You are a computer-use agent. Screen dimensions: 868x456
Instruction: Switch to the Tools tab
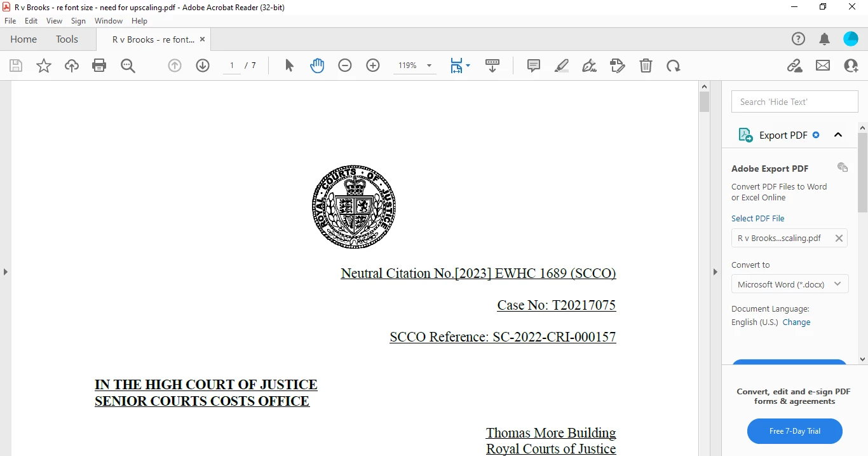[x=67, y=39]
